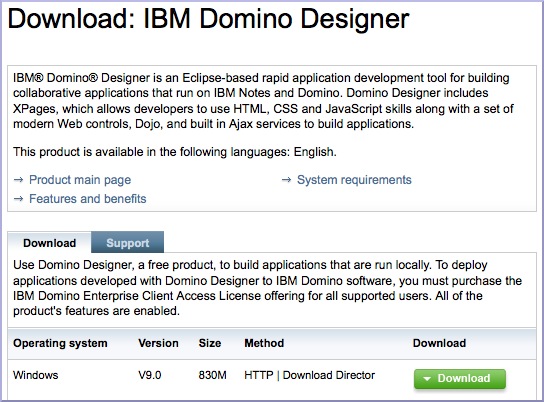This screenshot has width=544, height=402.
Task: Click the Operating system column header
Action: (60, 343)
